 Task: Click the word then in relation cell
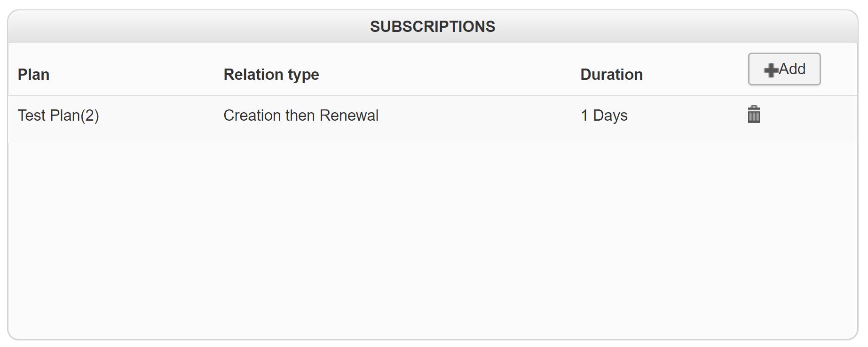click(300, 115)
